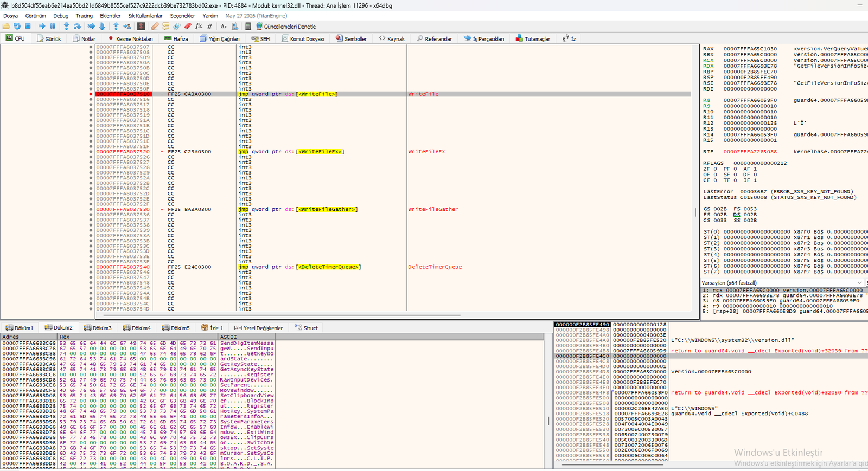This screenshot has width=868, height=471.
Task: Open the Varsayılan (x64 fastcall) calling convention dropdown
Action: (782, 282)
